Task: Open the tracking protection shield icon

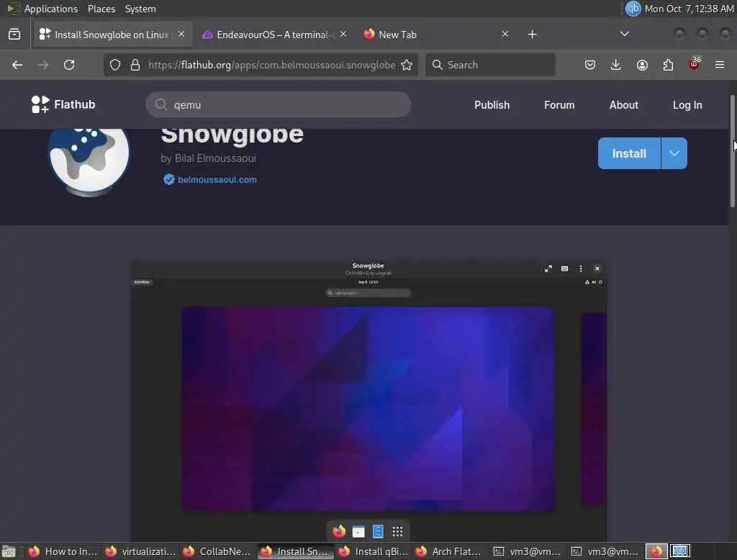Action: pyautogui.click(x=115, y=65)
